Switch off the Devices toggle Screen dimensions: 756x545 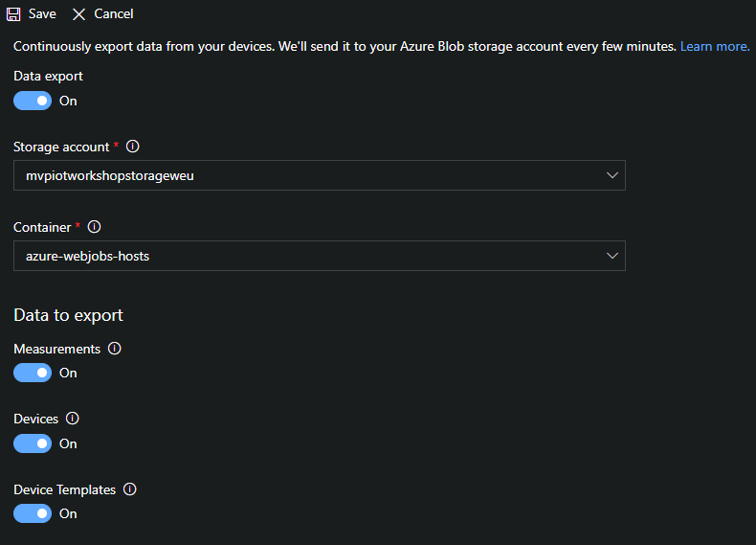point(33,443)
